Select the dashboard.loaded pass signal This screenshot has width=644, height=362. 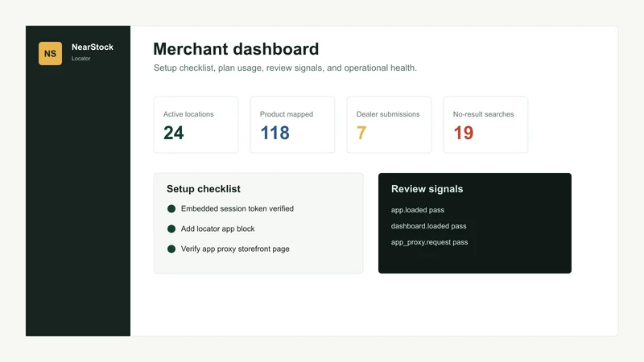[429, 226]
